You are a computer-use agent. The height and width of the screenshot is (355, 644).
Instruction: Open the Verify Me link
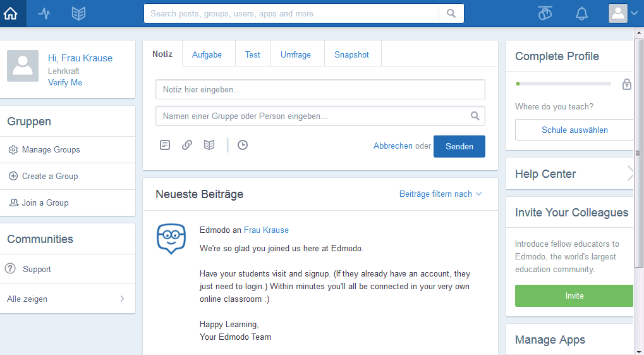(x=65, y=82)
